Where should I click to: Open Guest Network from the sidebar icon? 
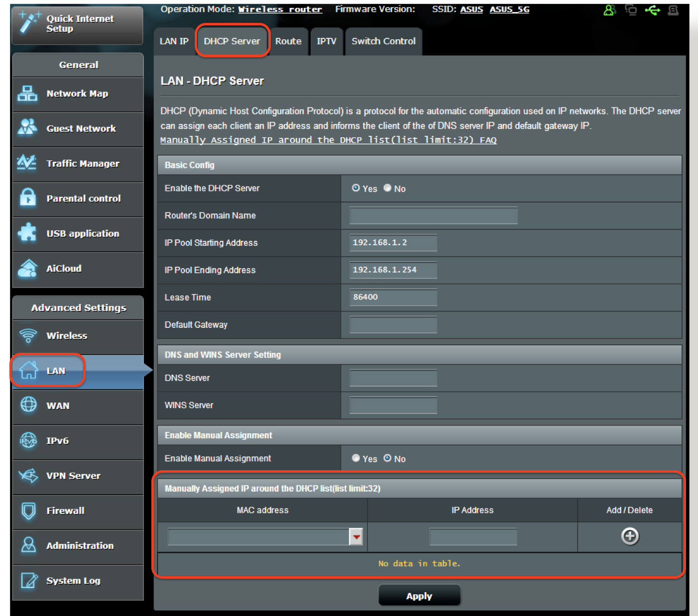click(27, 128)
